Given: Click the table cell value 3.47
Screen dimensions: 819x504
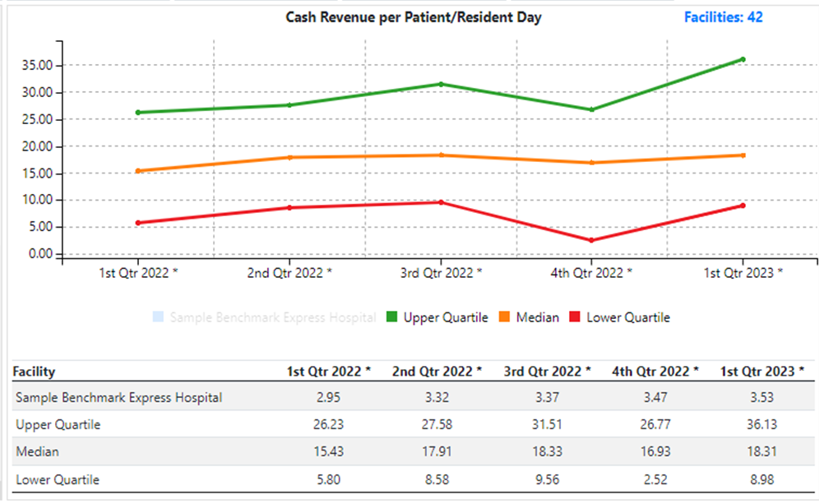Looking at the screenshot, I should pyautogui.click(x=655, y=397).
